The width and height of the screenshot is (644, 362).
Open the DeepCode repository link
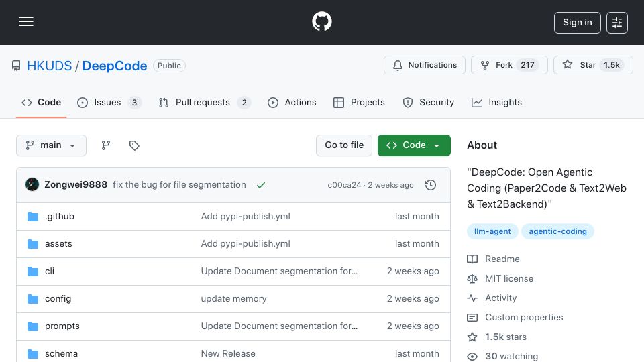[115, 66]
